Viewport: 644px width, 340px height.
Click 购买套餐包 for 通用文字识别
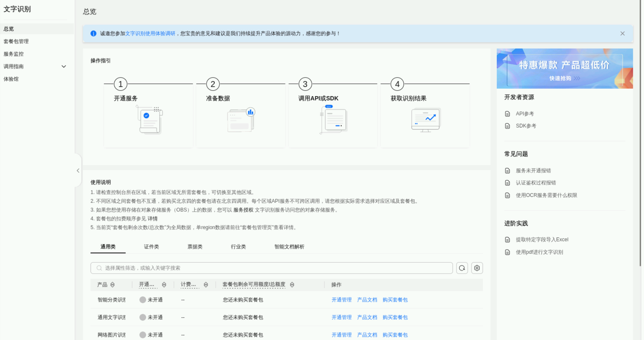click(395, 317)
